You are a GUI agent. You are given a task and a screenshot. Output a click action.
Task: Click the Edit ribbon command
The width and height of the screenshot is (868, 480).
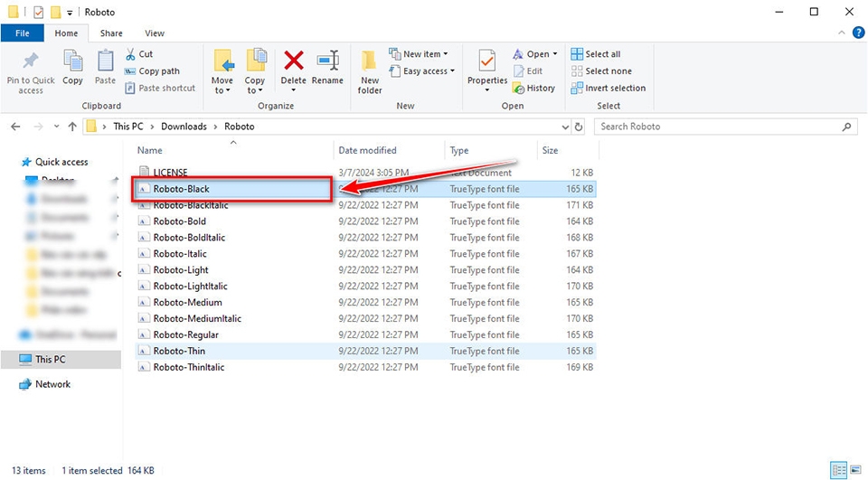pyautogui.click(x=528, y=71)
